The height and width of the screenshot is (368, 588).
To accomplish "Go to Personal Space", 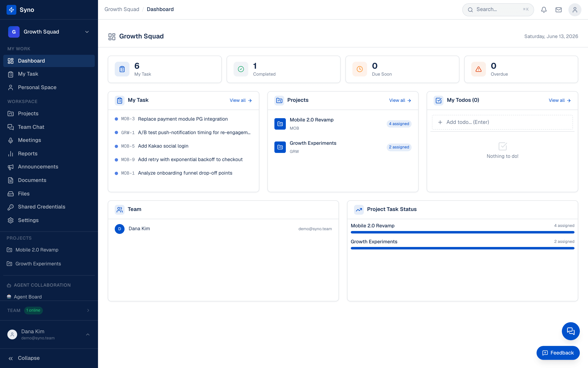I will [49, 87].
